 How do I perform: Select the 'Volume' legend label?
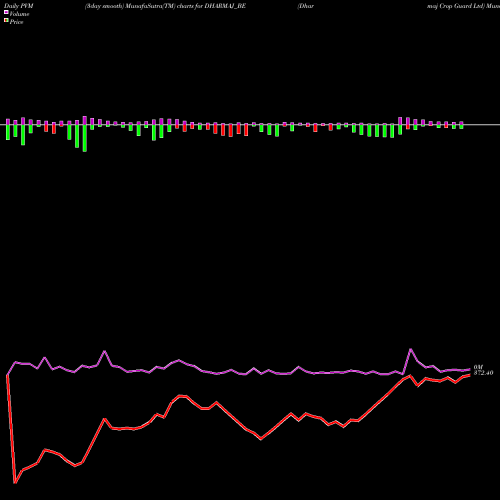coord(19,14)
